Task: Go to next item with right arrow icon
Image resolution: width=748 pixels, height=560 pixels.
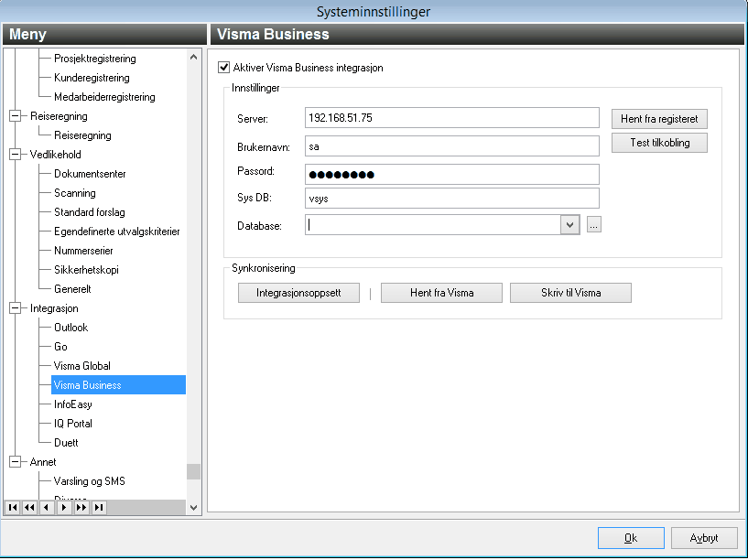Action: [64, 507]
